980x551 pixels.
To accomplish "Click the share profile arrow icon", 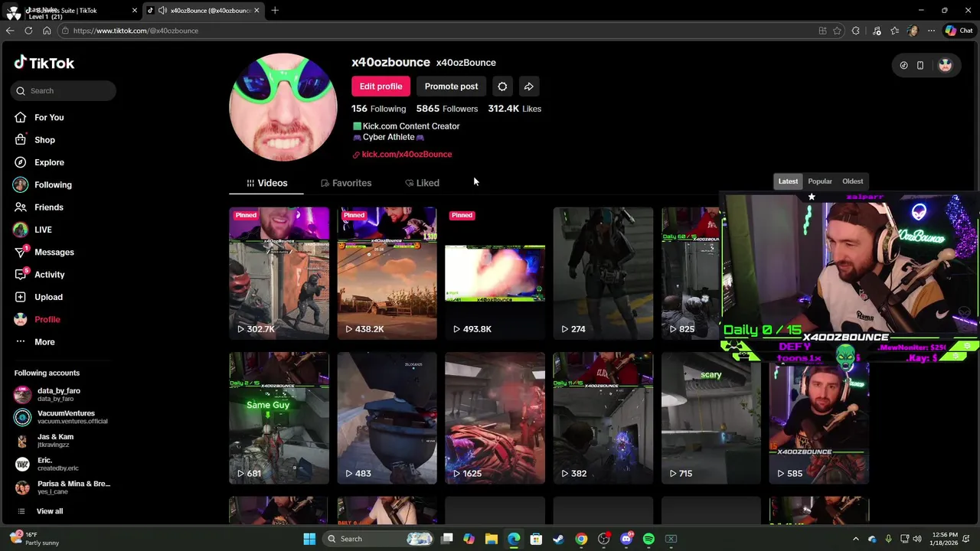I will 528,86.
